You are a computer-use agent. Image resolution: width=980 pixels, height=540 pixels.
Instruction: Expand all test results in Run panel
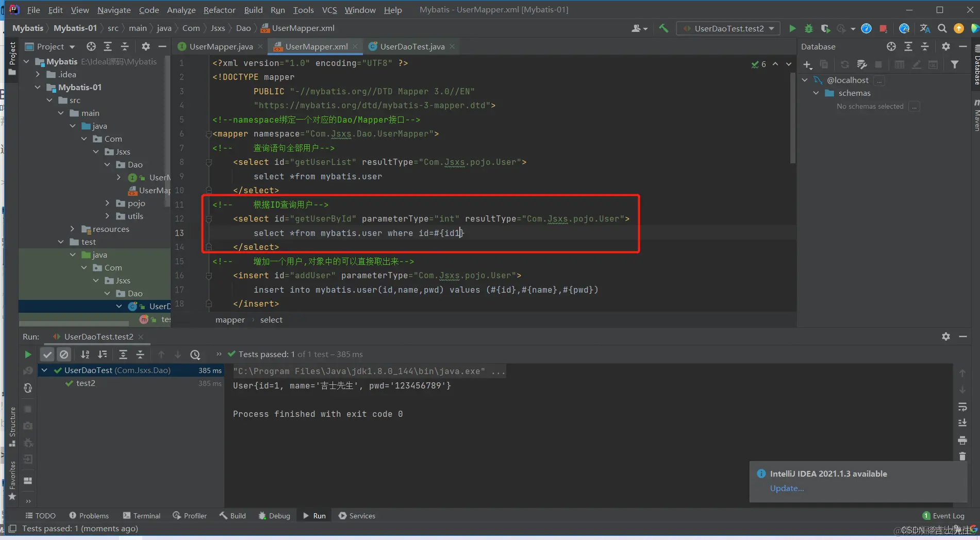point(123,355)
